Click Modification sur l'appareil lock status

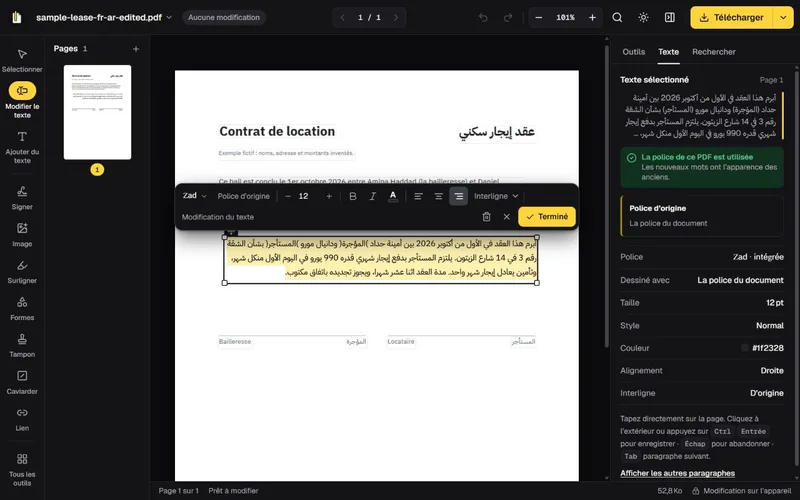click(x=741, y=491)
